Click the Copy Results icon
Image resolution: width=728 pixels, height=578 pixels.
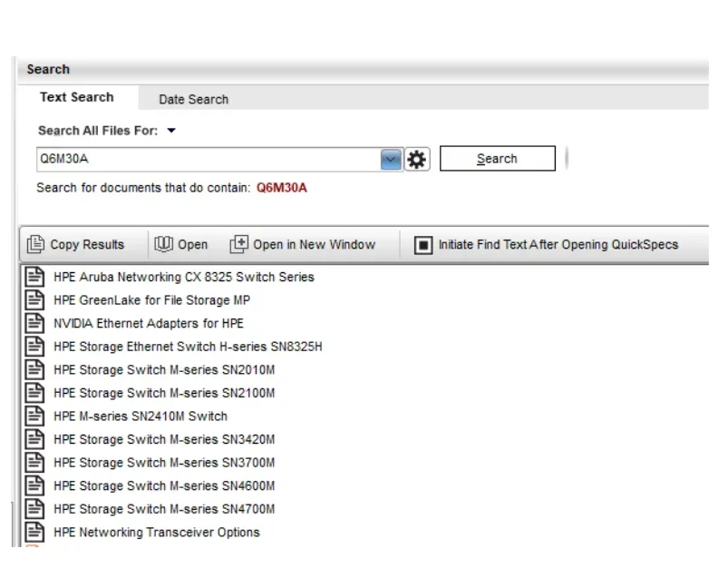pos(35,244)
